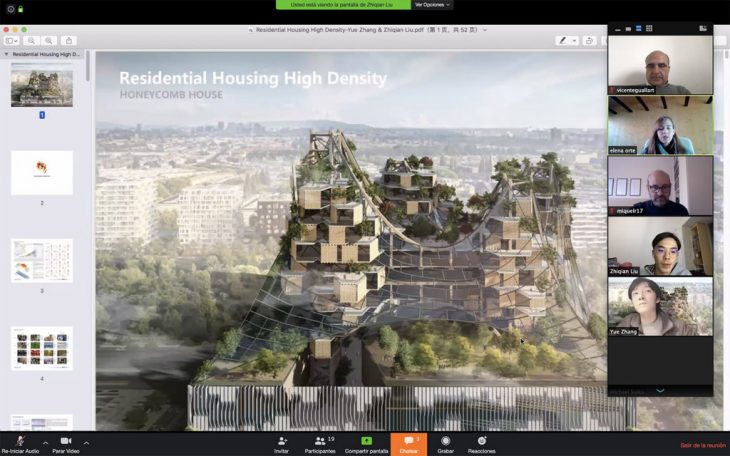
Task: Click the share icon in Preview toolbar
Action: pos(68,41)
